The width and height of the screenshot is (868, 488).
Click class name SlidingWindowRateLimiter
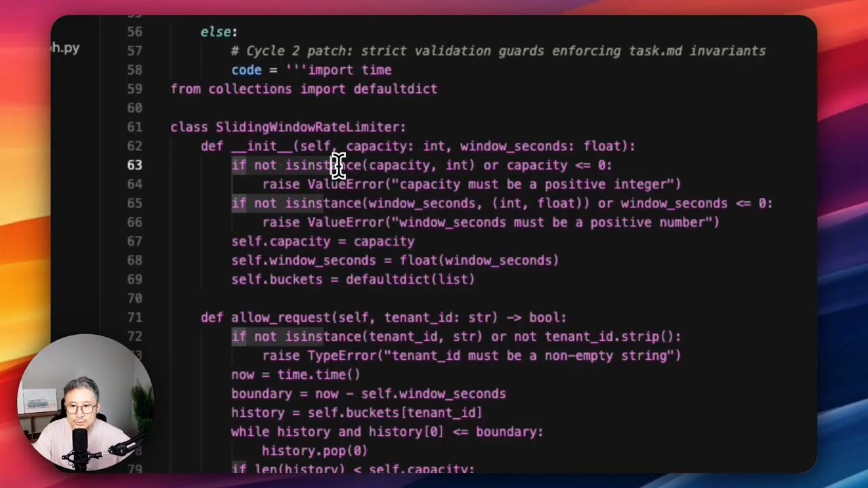pos(309,127)
